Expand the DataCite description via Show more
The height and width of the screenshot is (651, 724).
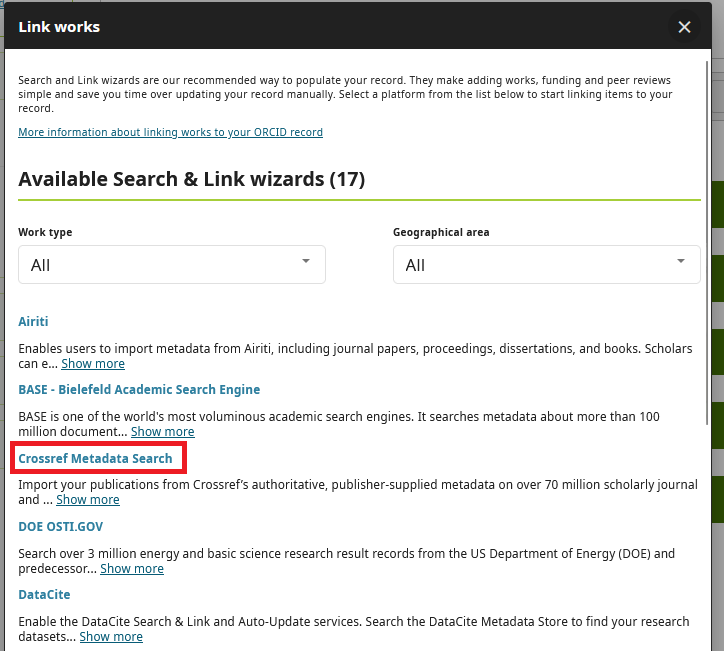point(111,636)
